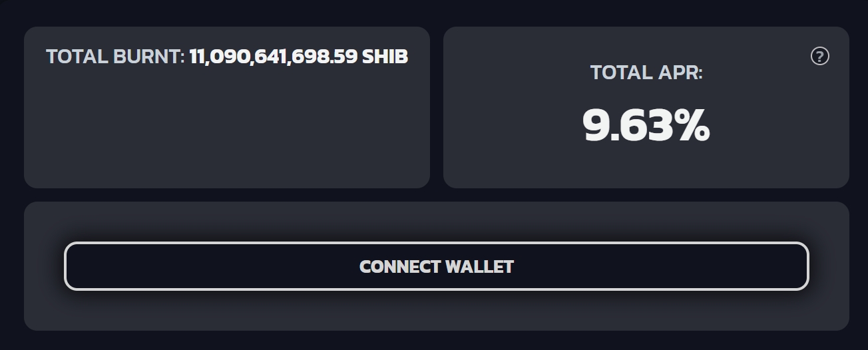Click the word CONNECT on the button
This screenshot has height=350, width=868.
pos(399,267)
